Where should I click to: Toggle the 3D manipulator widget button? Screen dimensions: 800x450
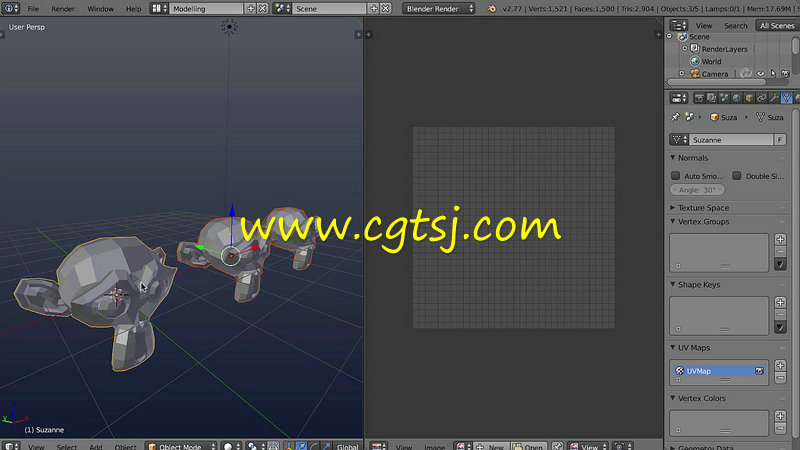tap(289, 446)
